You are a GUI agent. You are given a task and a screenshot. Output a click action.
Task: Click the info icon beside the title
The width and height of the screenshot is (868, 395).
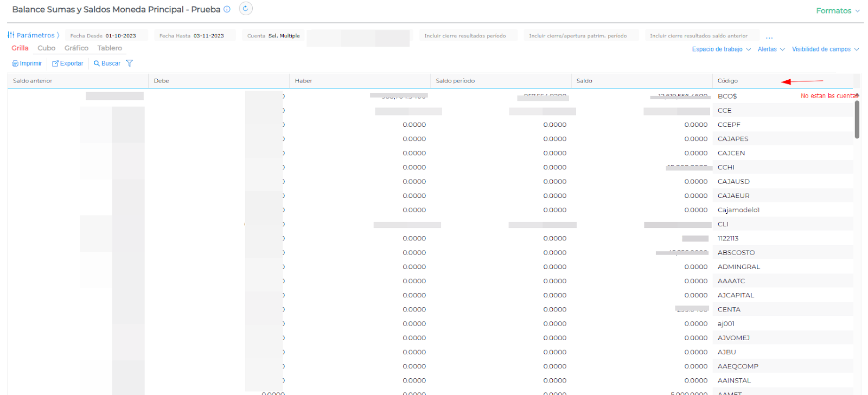[227, 9]
